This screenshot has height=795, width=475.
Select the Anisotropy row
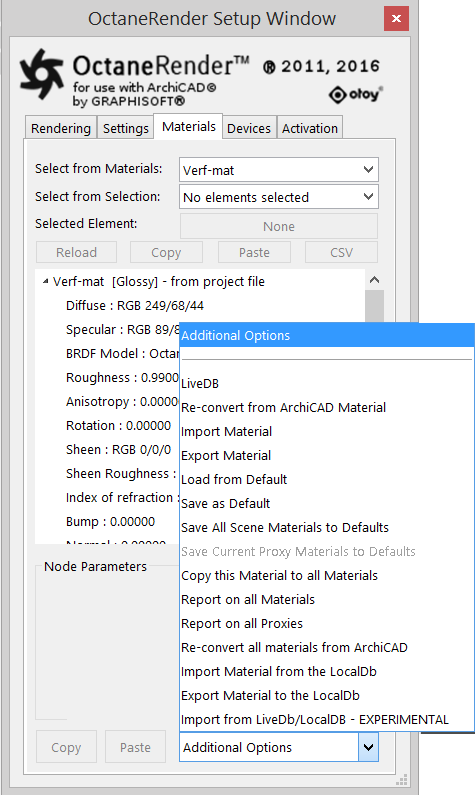pos(122,402)
